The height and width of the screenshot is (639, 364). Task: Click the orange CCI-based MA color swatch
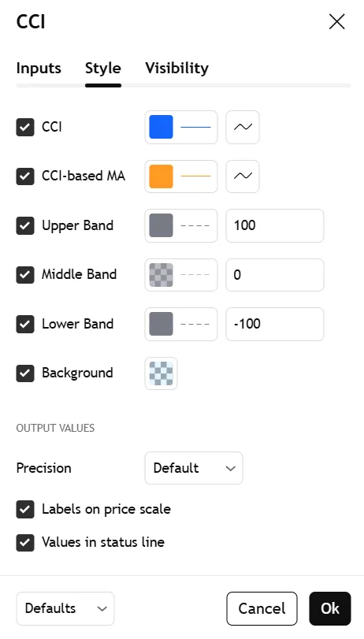pos(161,176)
